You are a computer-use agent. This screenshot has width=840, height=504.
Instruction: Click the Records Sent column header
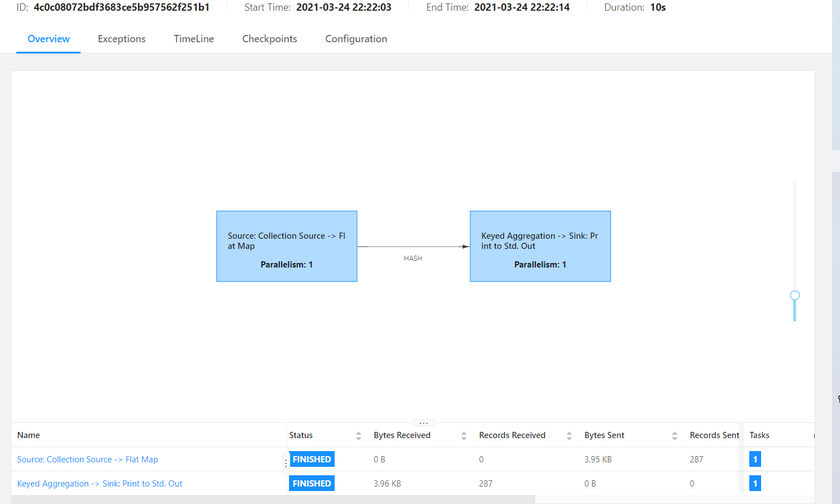714,435
